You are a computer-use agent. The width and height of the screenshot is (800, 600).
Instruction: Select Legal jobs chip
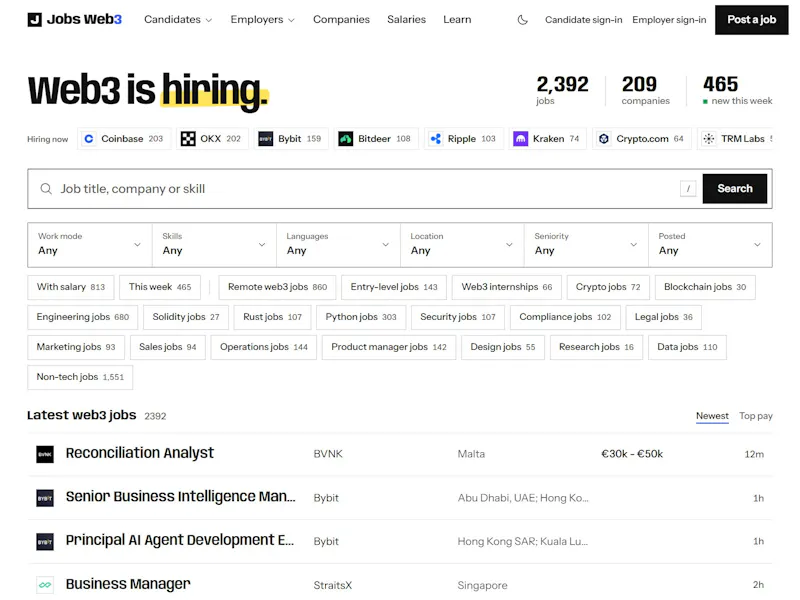[x=663, y=317]
